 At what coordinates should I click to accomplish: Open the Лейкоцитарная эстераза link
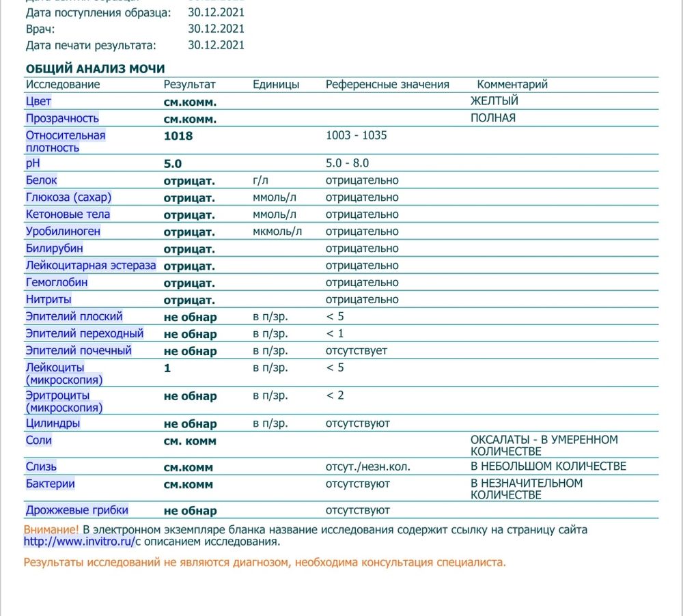(91, 266)
